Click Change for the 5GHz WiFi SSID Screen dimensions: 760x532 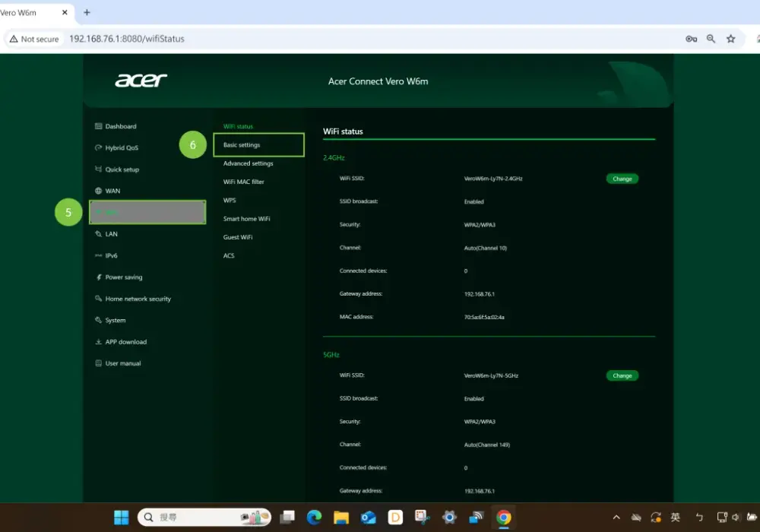point(622,375)
